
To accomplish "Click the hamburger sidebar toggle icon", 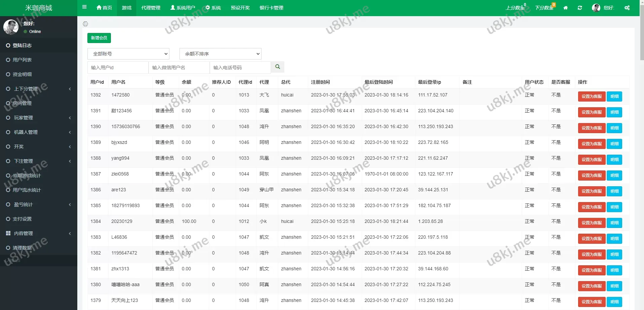I will click(x=84, y=7).
